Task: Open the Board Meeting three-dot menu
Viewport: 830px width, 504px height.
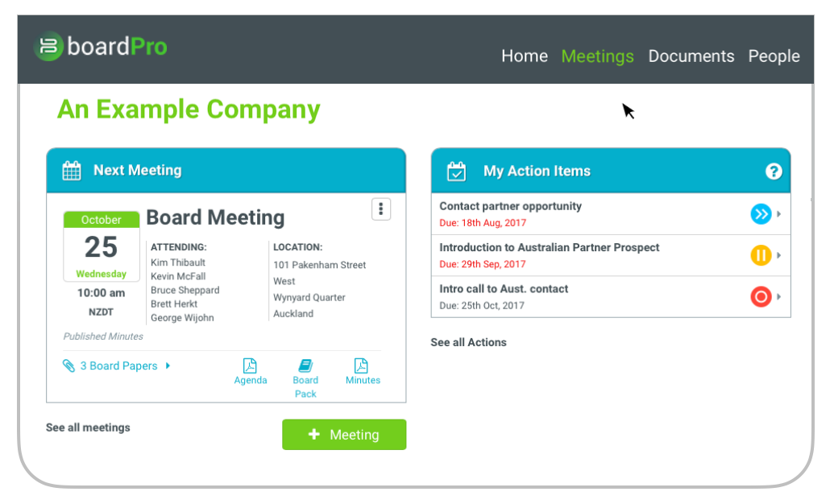Action: (381, 209)
